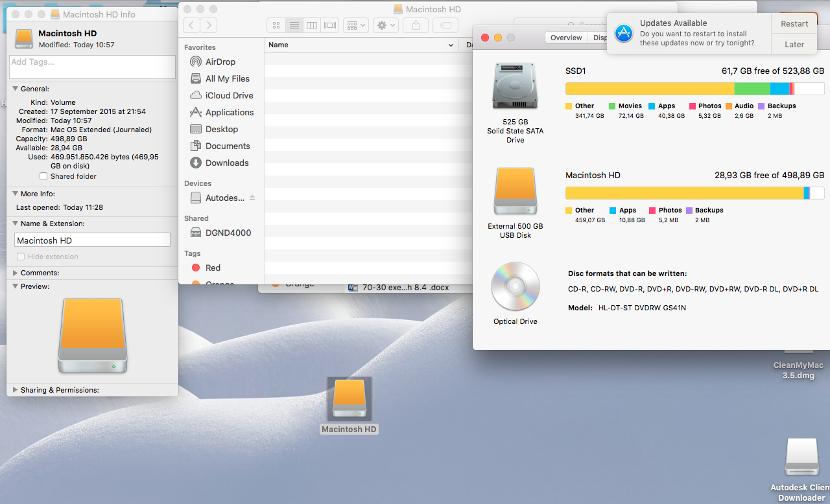Click the Optical Drive disc icon
Viewport: 830px width, 504px height.
[x=515, y=286]
